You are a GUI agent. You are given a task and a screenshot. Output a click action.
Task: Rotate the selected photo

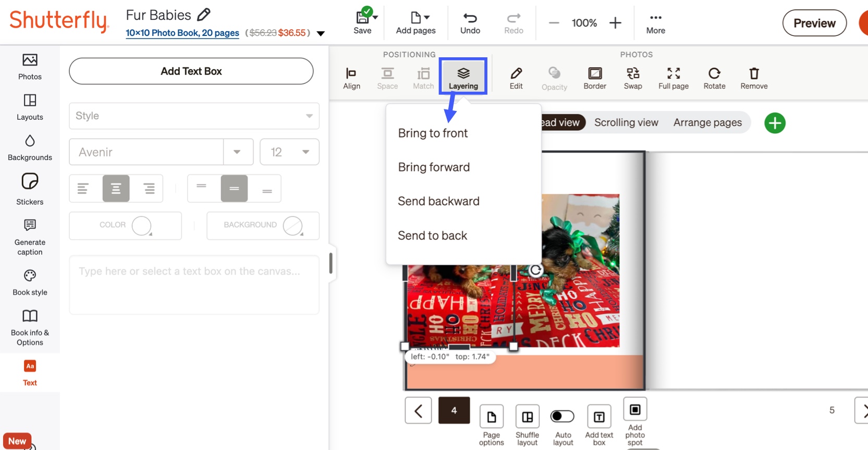(714, 78)
